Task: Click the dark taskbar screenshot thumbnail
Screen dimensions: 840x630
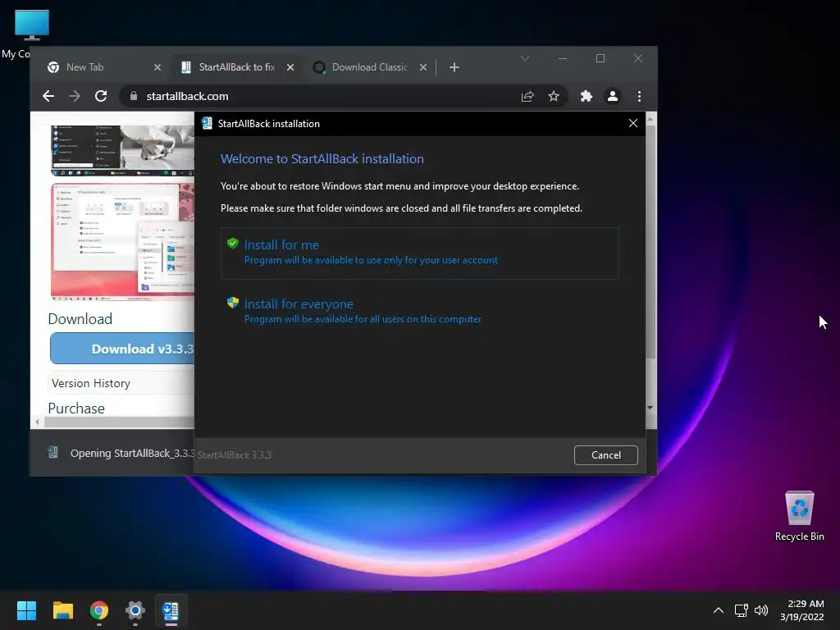Action: tap(123, 151)
